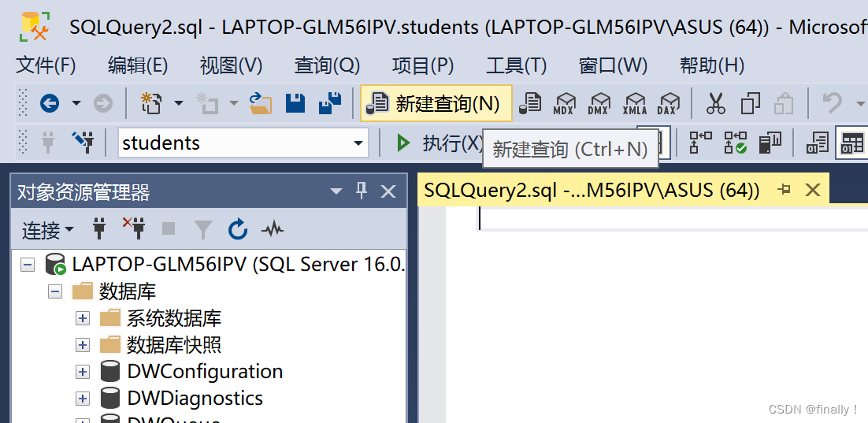The height and width of the screenshot is (423, 868).
Task: Click the Save All icon
Action: tap(331, 103)
